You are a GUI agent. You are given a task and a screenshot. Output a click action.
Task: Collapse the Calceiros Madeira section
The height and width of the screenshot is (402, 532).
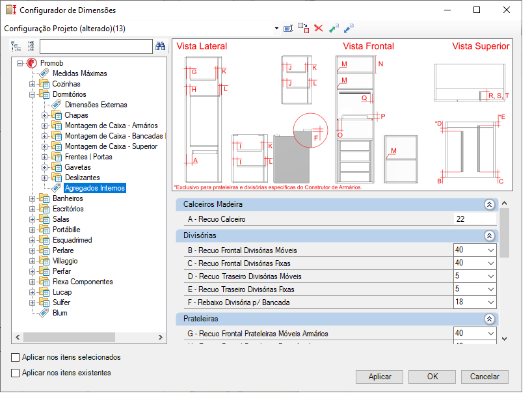coord(489,204)
